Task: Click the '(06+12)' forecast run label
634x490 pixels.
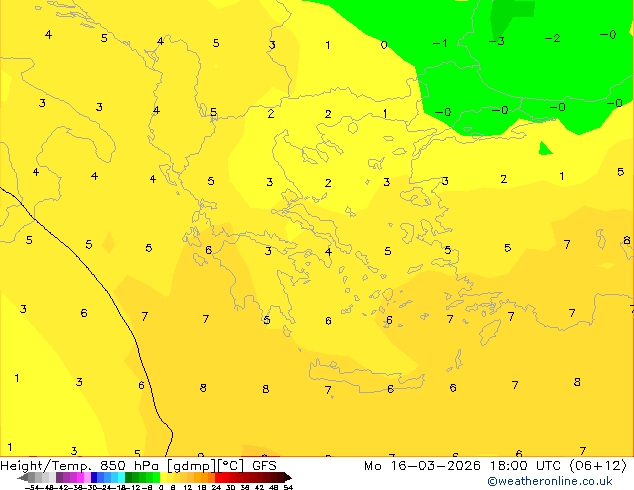Action: (x=598, y=466)
